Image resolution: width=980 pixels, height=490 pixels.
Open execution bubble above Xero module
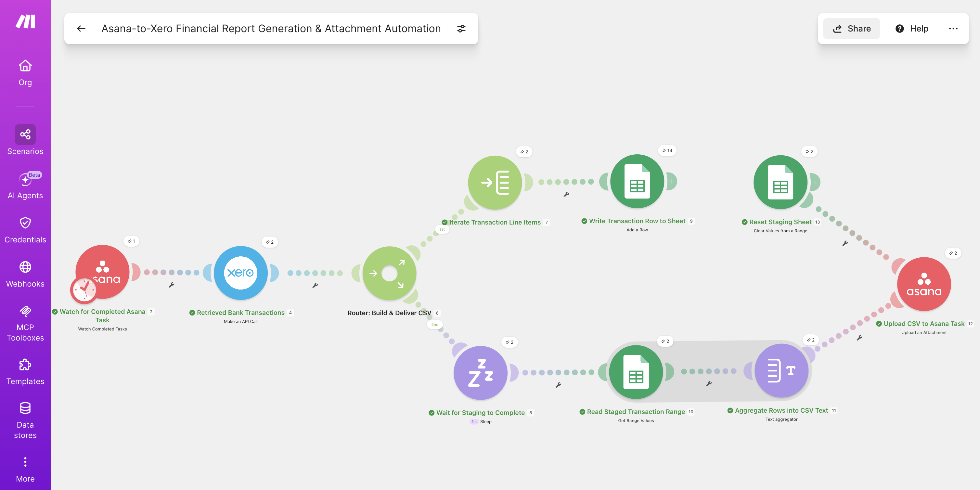pos(270,242)
